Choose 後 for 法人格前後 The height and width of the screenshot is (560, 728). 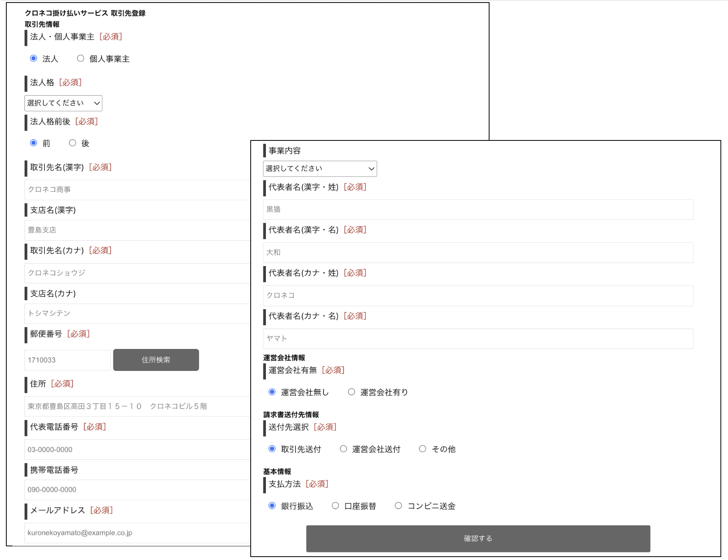pos(73,143)
